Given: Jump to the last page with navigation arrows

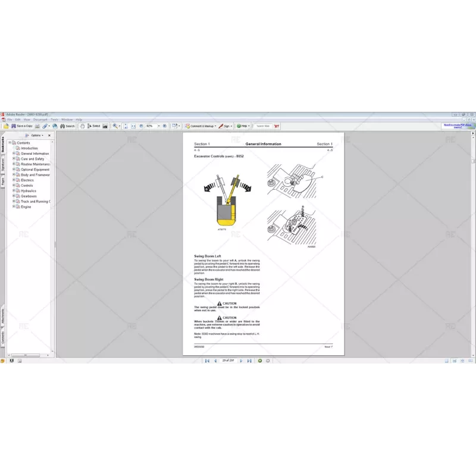Looking at the screenshot, I should (250, 360).
